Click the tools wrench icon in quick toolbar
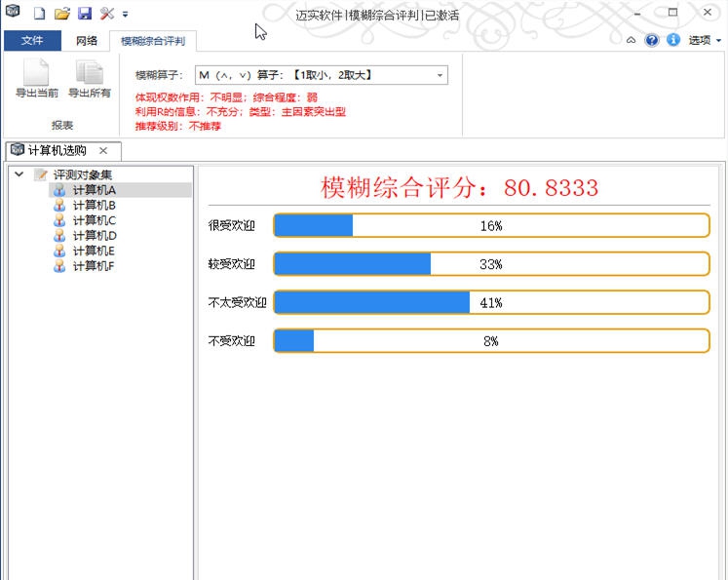The image size is (728, 580). click(107, 14)
